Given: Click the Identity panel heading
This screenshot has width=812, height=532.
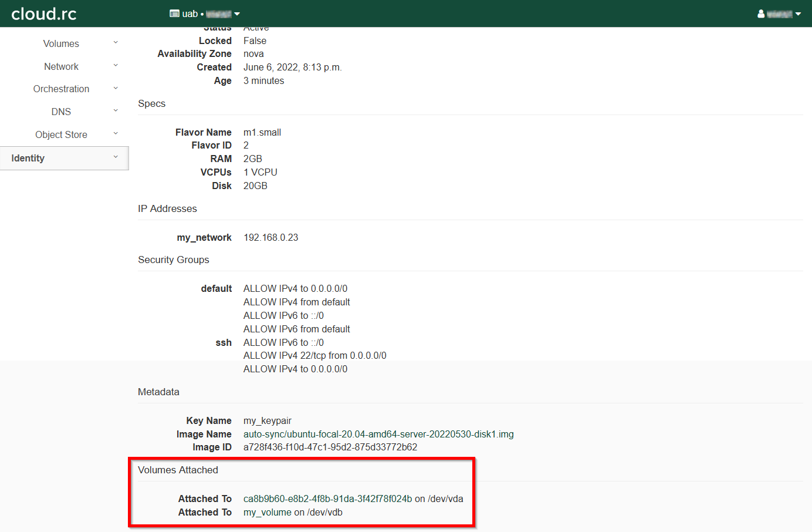Looking at the screenshot, I should point(28,159).
